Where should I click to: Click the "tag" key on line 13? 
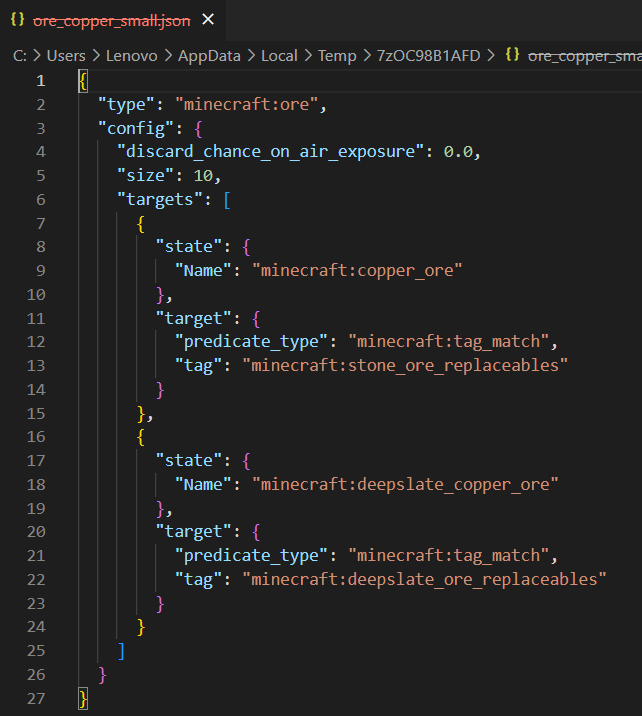coord(198,366)
